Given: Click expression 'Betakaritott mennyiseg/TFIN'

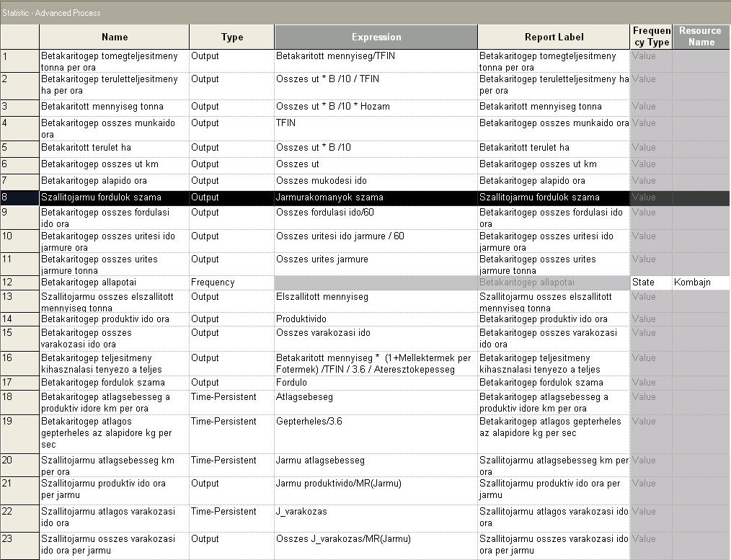Looking at the screenshot, I should click(x=376, y=61).
